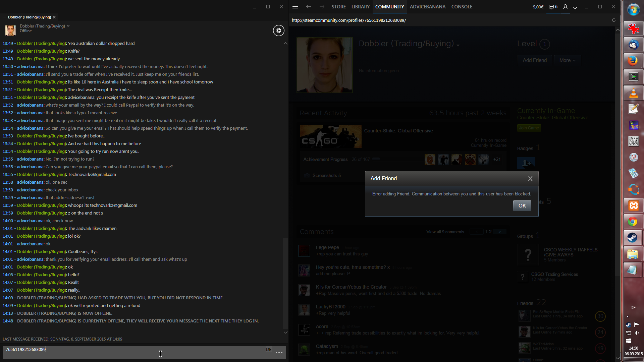Click OK in Add Friend dialog
Viewport: 644px width, 362px height.
pos(522,206)
